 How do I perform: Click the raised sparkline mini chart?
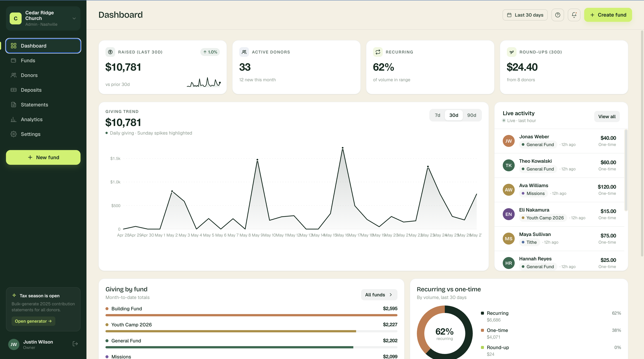[204, 82]
